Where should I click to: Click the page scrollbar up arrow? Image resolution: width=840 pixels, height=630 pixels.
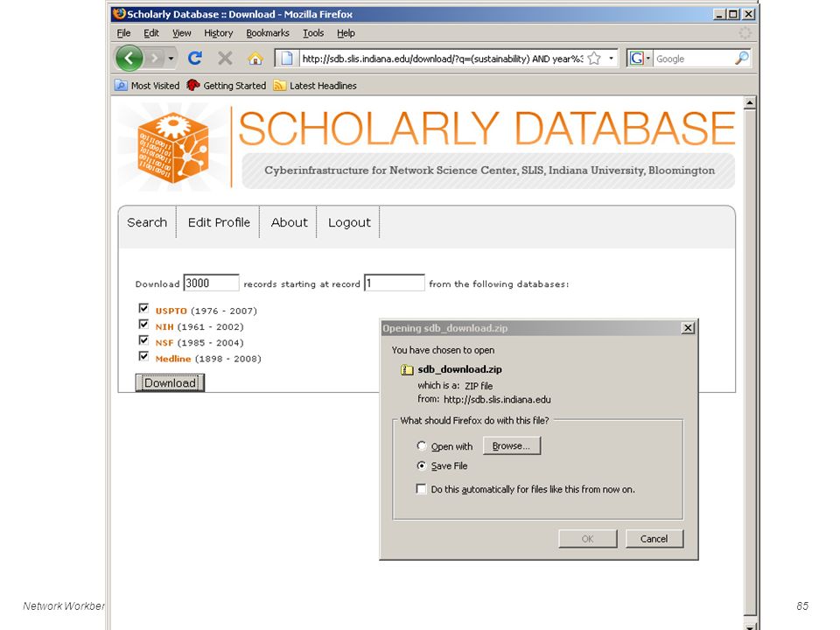(750, 103)
